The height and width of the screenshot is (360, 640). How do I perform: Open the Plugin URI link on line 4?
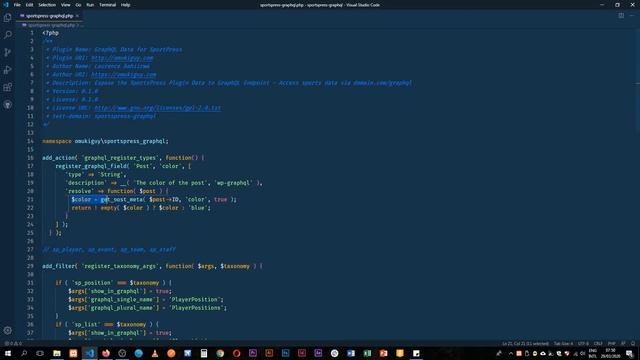click(122, 58)
